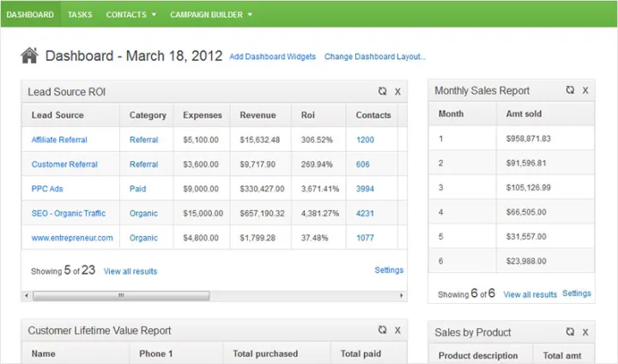Refresh the Sales by Product widget

[570, 331]
